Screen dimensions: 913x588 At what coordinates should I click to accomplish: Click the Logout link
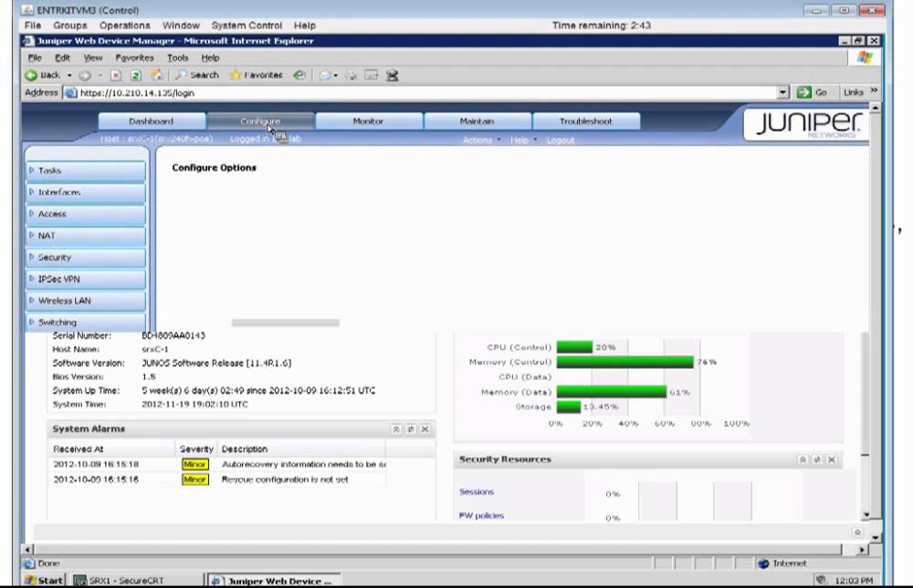point(561,141)
